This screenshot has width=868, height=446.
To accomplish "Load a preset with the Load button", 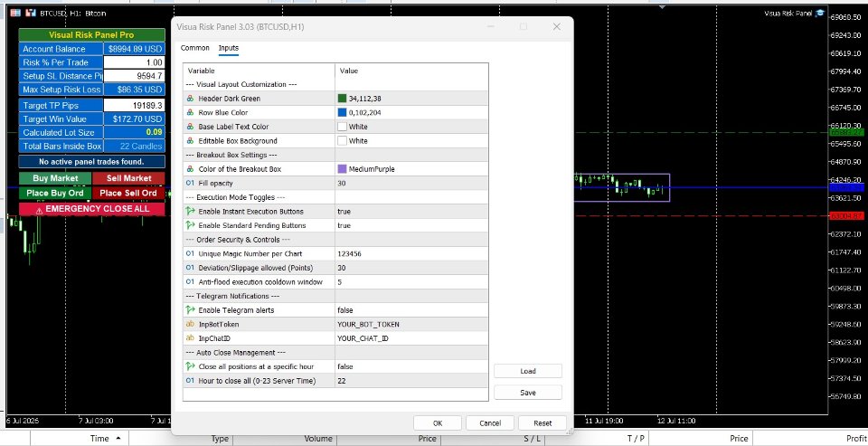I will (527, 371).
